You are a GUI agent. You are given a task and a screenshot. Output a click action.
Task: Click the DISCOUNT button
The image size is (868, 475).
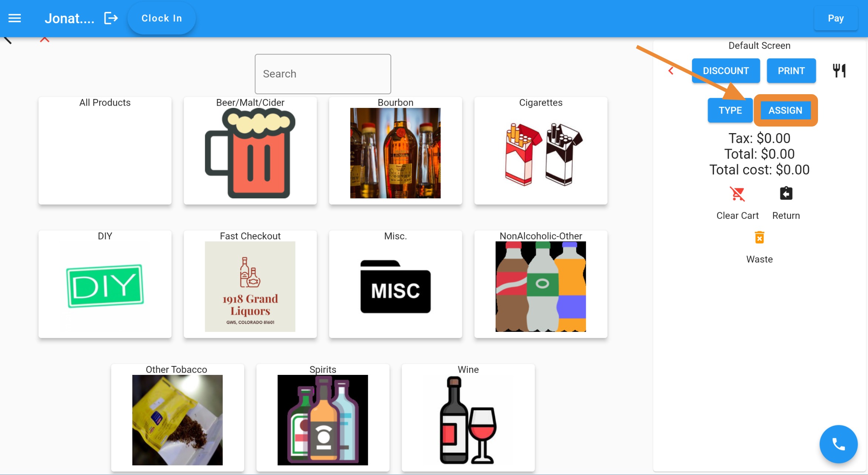(x=726, y=70)
